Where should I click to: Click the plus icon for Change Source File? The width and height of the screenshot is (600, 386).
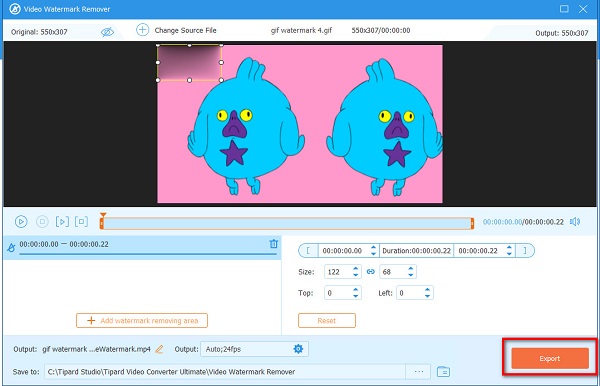[x=142, y=30]
